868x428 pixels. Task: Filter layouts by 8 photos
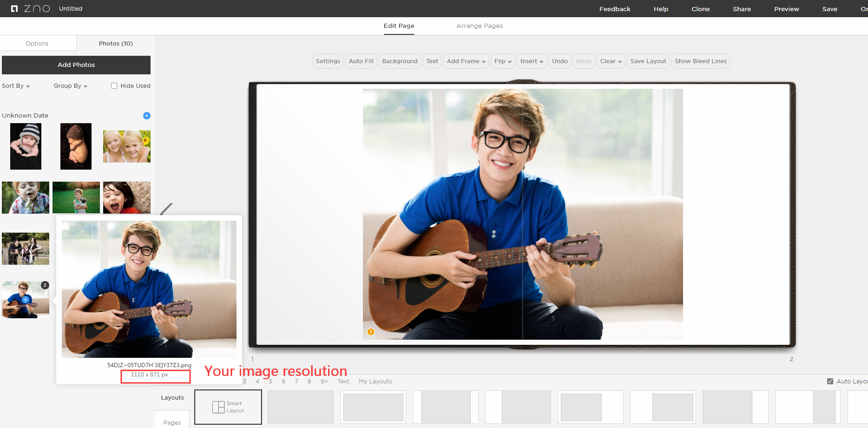309,382
